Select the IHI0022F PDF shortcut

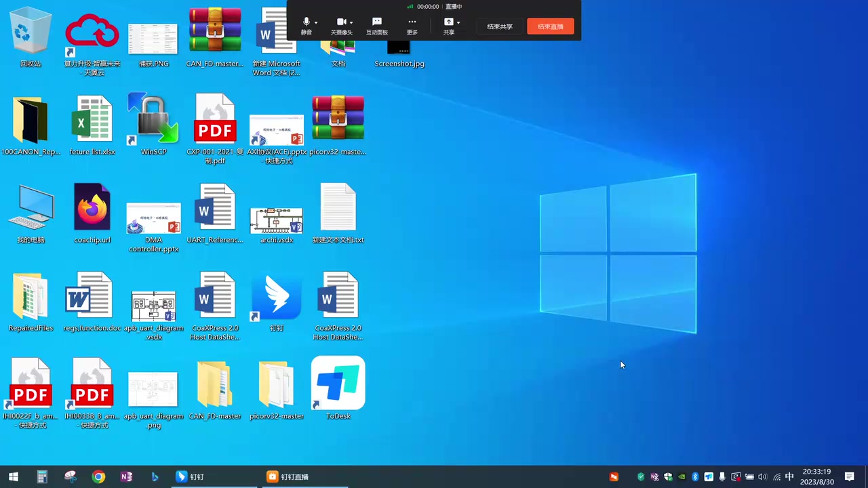[x=31, y=394]
